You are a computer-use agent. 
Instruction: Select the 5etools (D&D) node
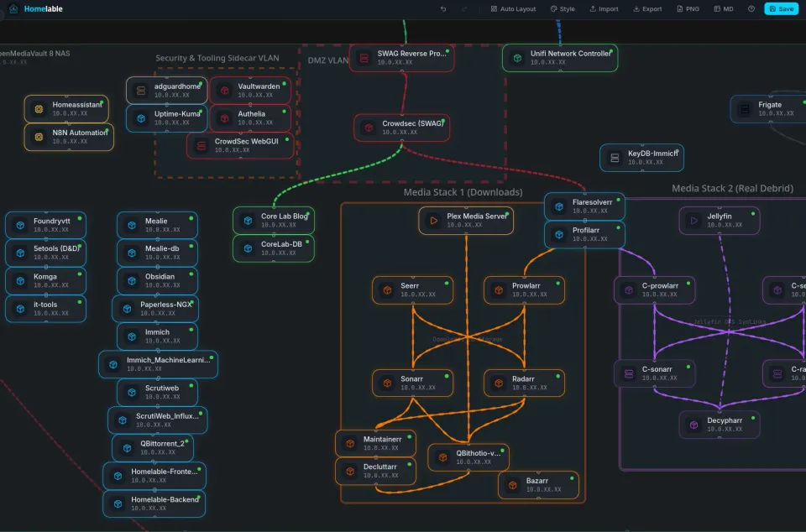tap(45, 253)
